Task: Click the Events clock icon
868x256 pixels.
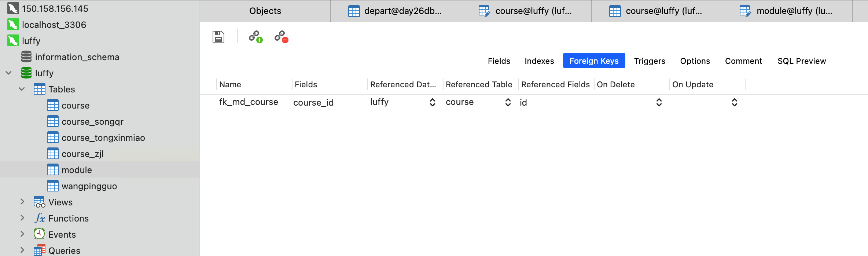Action: 39,234
